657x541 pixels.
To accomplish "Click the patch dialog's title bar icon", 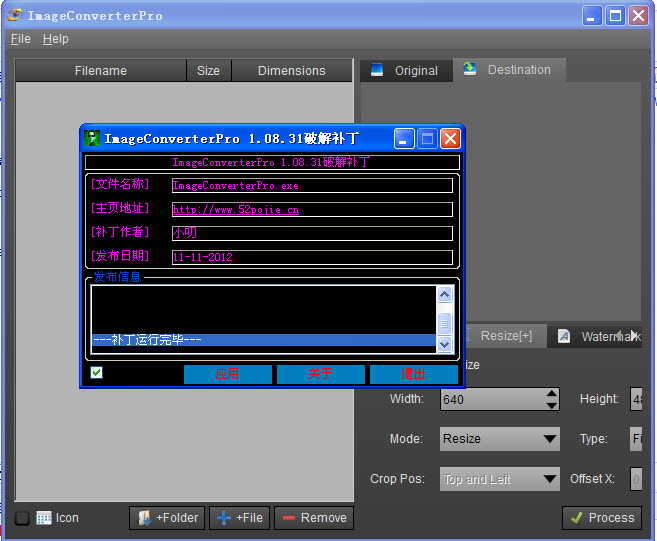I will [92, 138].
